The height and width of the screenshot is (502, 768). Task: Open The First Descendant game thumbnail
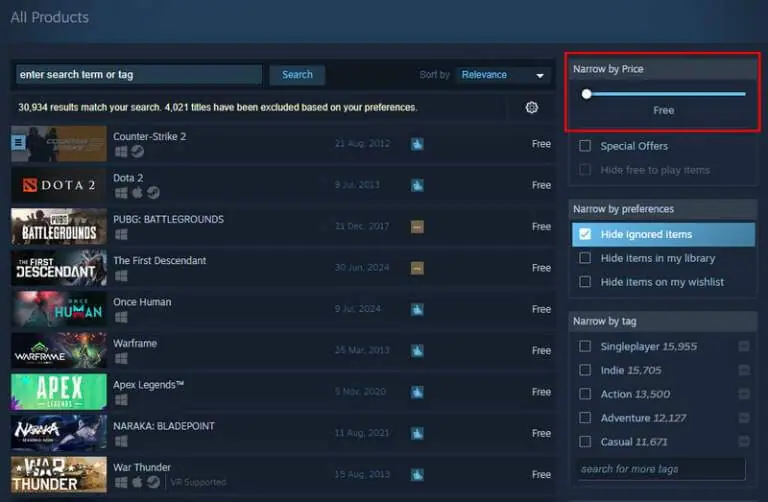pyautogui.click(x=59, y=268)
